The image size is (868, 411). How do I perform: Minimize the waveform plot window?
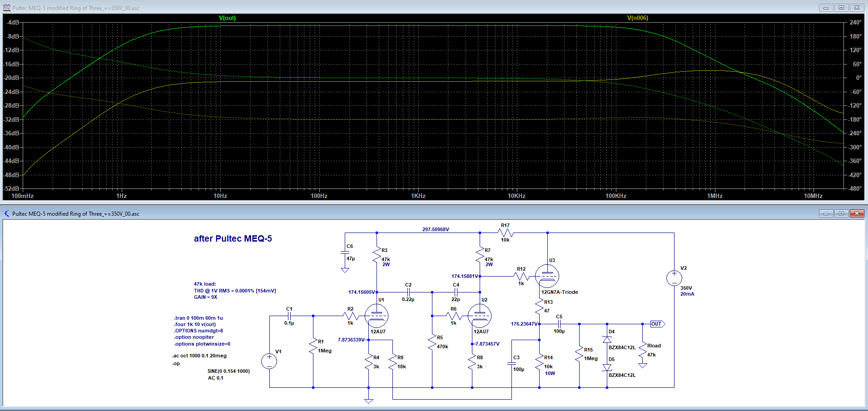click(826, 8)
